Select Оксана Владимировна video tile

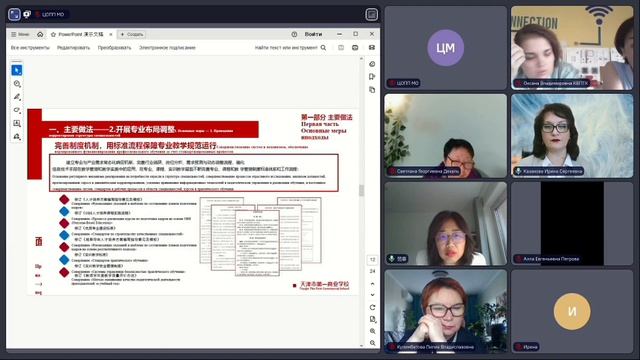[572, 48]
